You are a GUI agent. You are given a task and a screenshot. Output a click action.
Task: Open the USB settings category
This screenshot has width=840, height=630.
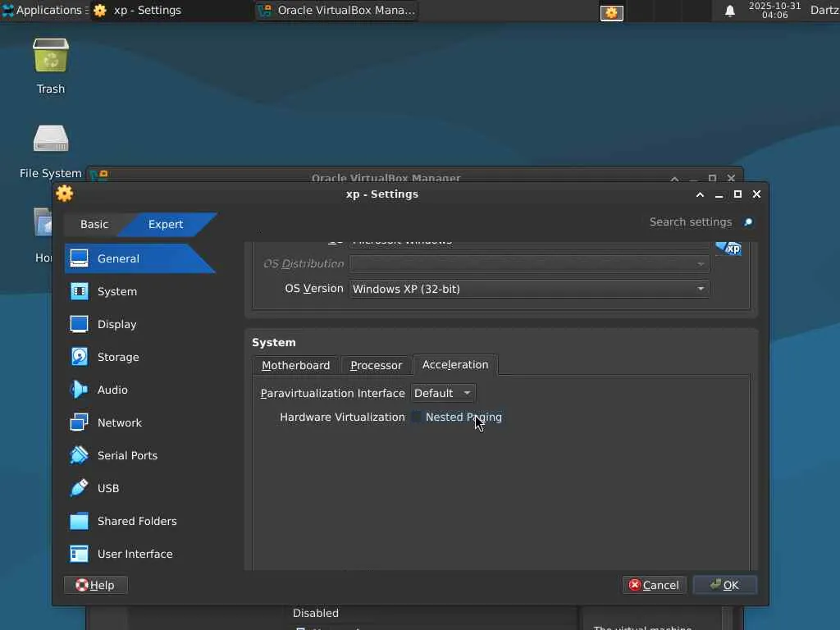coord(139,488)
